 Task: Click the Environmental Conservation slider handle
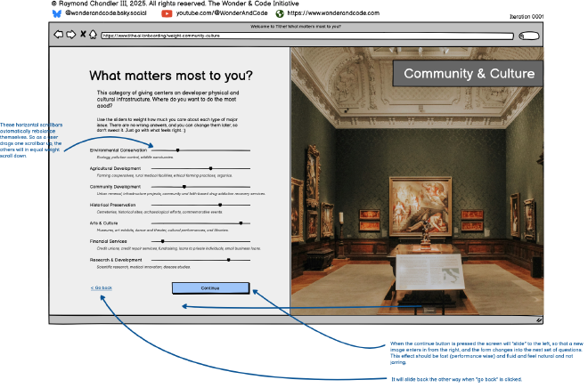coord(178,150)
